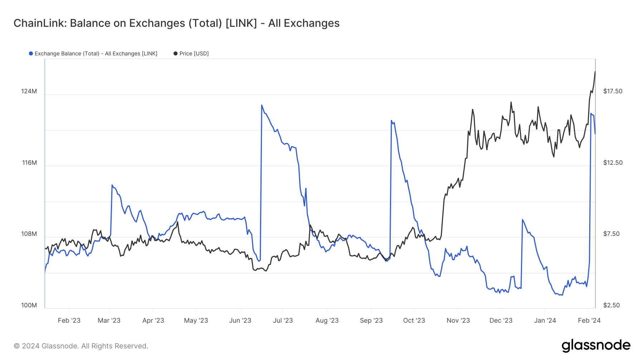Select the Feb '24 x-axis label
Screen dimensions: 644x362
589,321
